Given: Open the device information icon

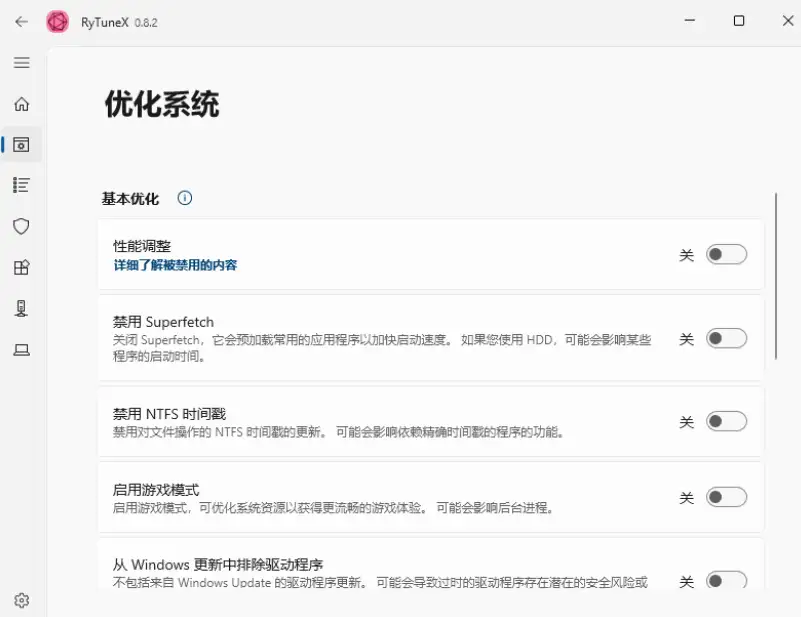Looking at the screenshot, I should point(21,308).
